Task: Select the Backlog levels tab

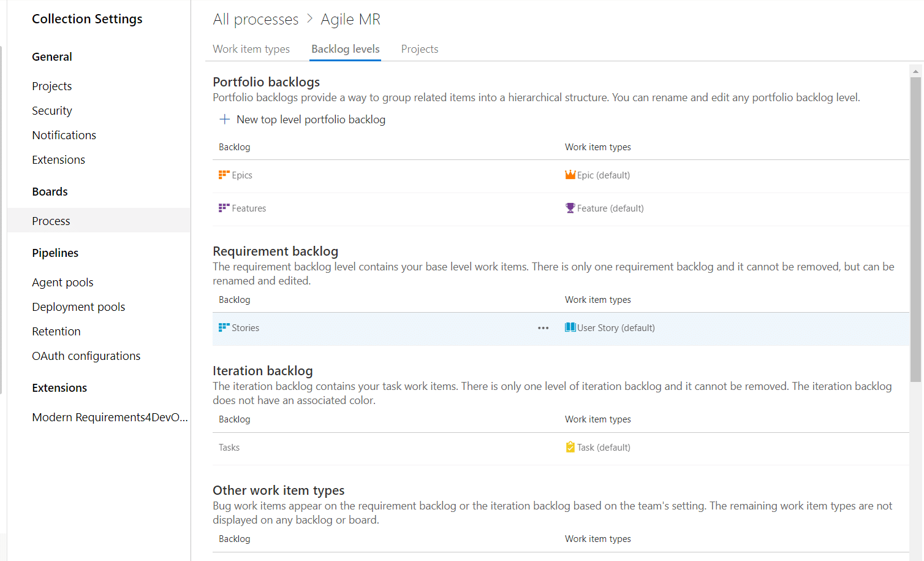Action: (345, 49)
